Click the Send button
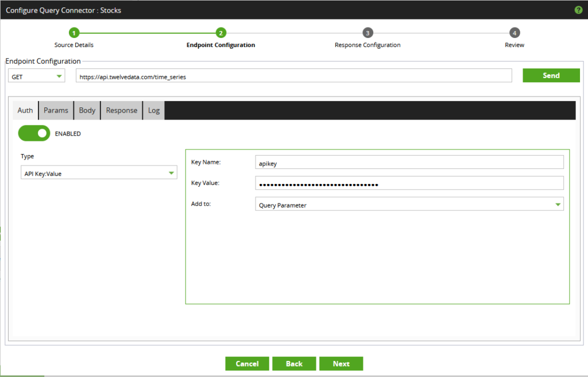This screenshot has height=377, width=588. [551, 75]
